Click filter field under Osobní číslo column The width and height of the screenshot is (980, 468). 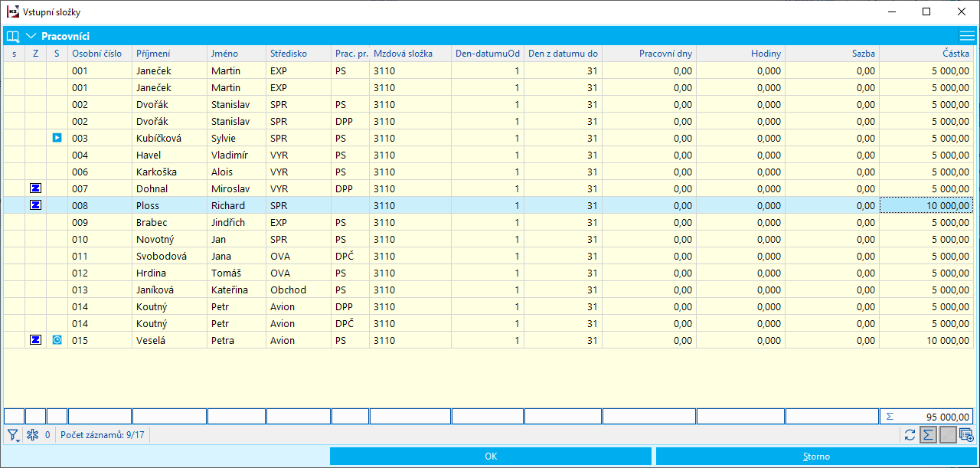click(100, 416)
